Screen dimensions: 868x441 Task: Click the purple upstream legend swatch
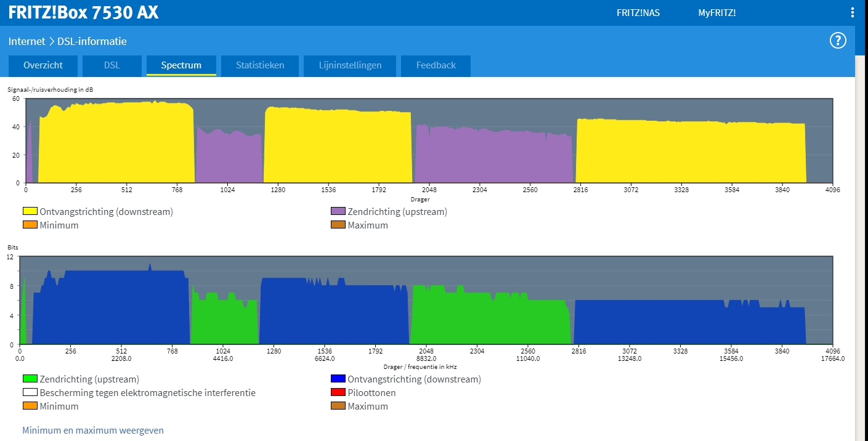click(338, 211)
